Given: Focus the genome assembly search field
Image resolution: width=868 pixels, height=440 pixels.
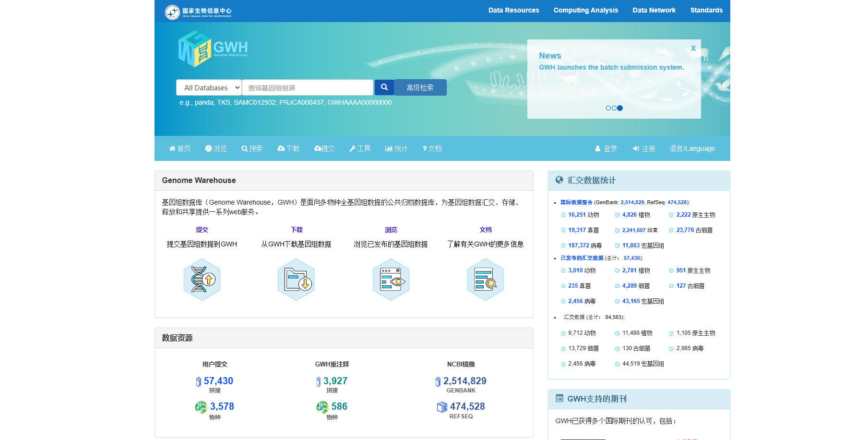Looking at the screenshot, I should [x=308, y=87].
